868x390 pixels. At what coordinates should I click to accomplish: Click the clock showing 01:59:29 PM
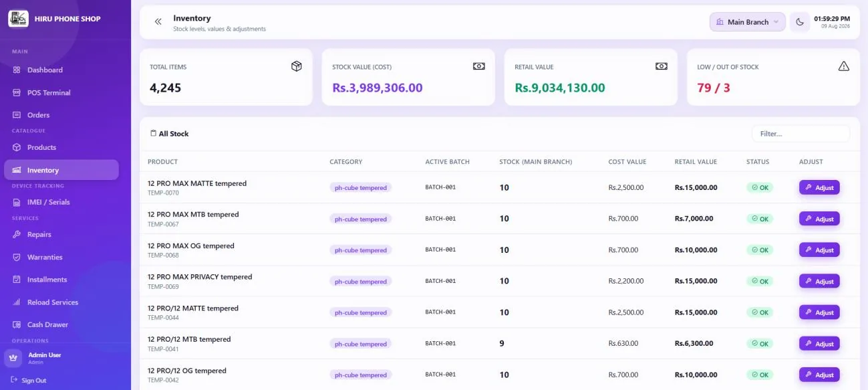coord(832,19)
